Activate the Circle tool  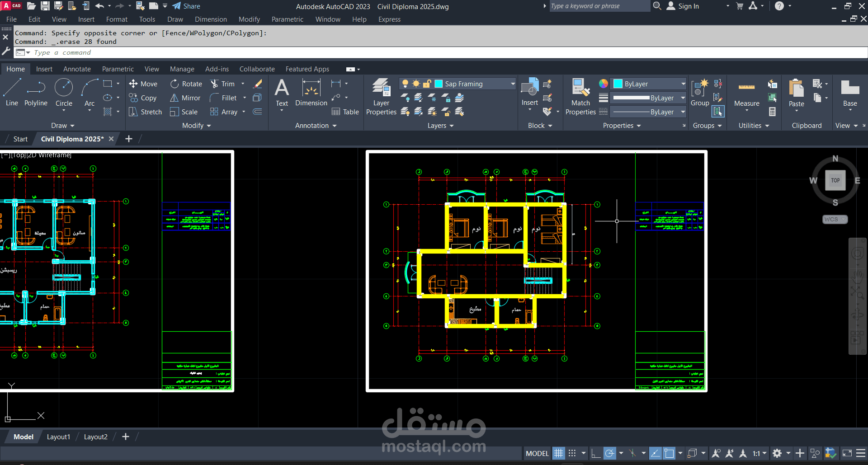pos(64,92)
